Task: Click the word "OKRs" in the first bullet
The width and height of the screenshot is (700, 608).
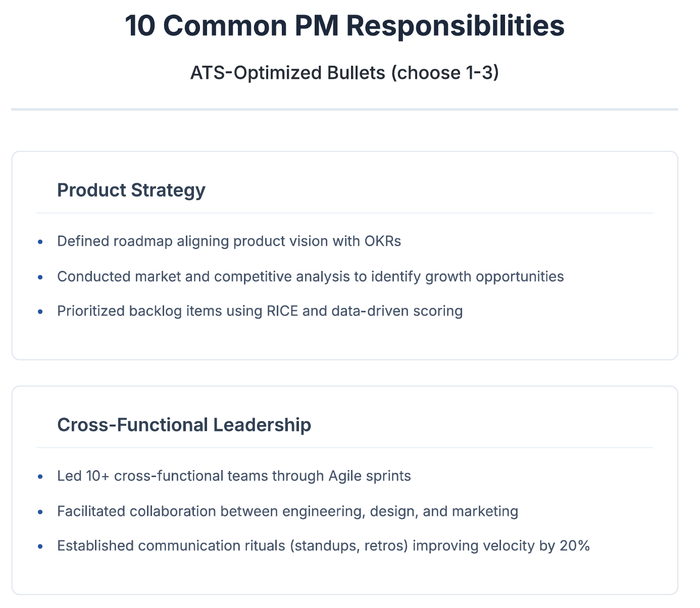Action: click(x=382, y=241)
